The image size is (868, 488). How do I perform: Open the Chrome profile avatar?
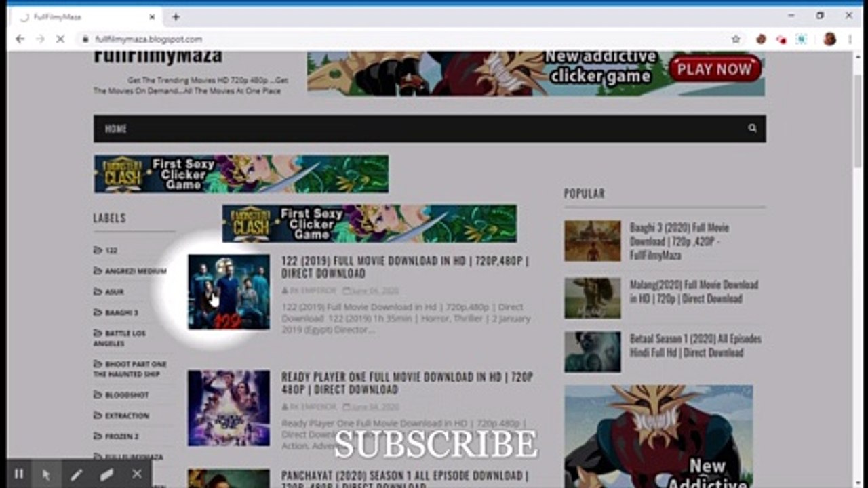pos(829,39)
